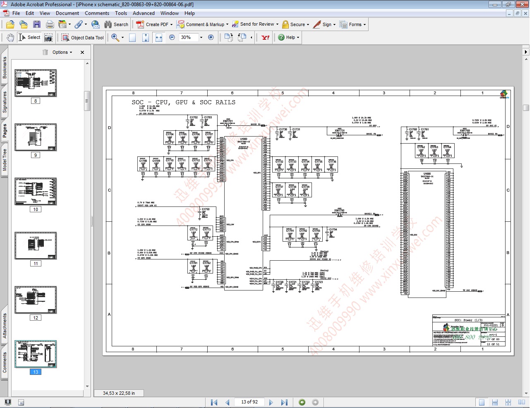Viewport: 532px width, 408px height.
Task: Open the Advanced menu
Action: pos(144,13)
